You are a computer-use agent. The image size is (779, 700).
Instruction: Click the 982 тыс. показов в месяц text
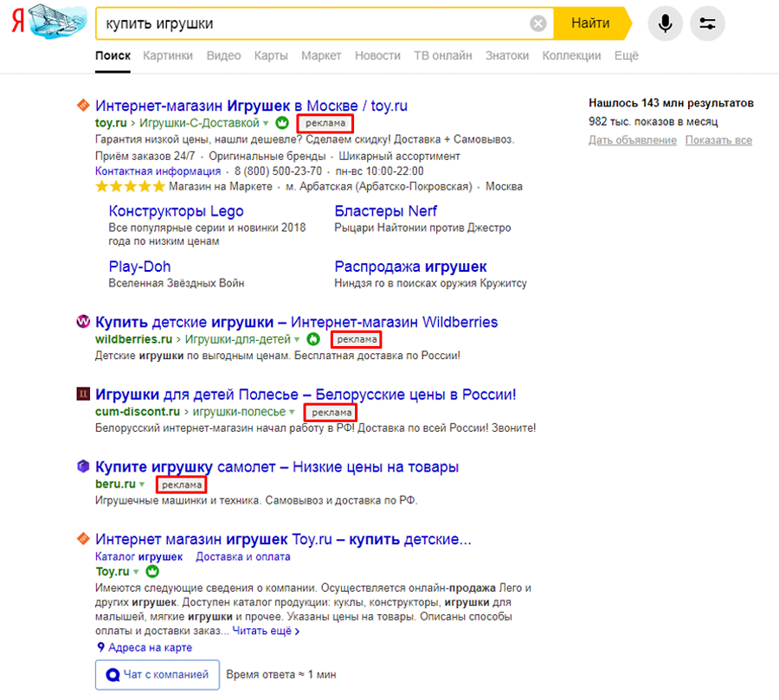[653, 122]
